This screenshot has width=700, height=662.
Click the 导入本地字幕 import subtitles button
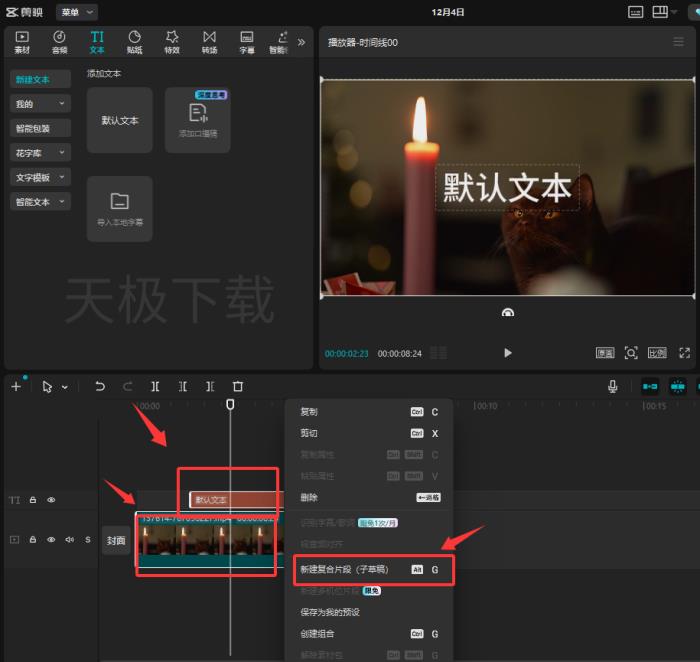[x=120, y=209]
